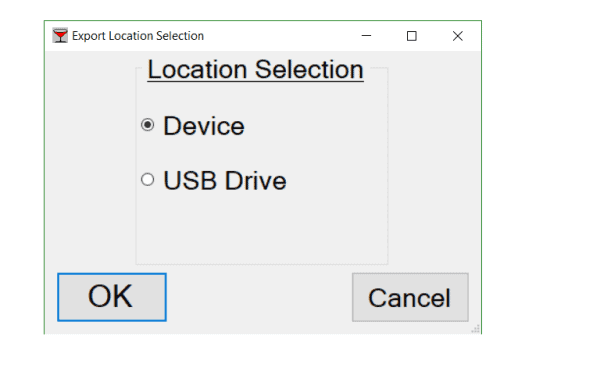
Task: Click the Cancel button
Action: coord(410,297)
